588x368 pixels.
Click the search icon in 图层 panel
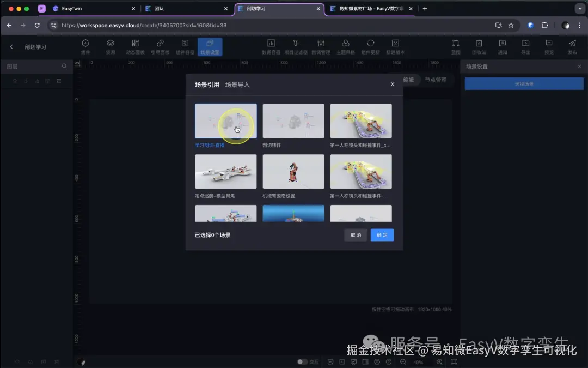[64, 66]
